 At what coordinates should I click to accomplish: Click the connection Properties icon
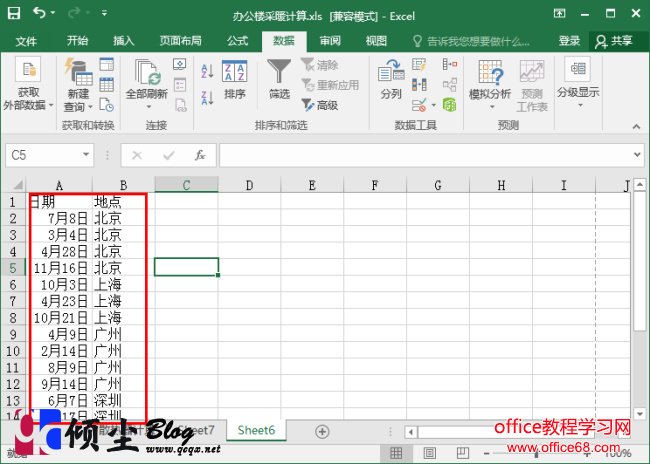[180, 85]
